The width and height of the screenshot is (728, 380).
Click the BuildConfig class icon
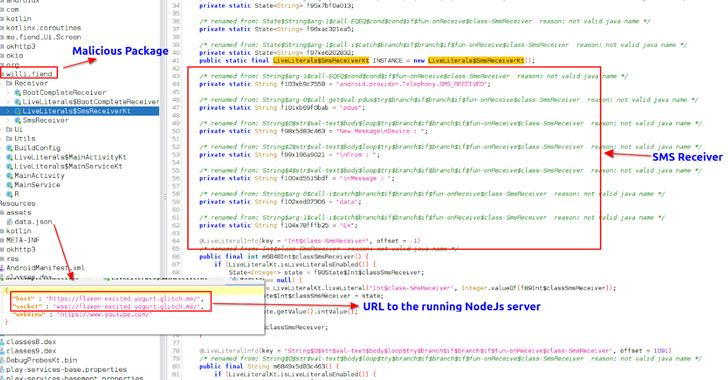point(9,148)
